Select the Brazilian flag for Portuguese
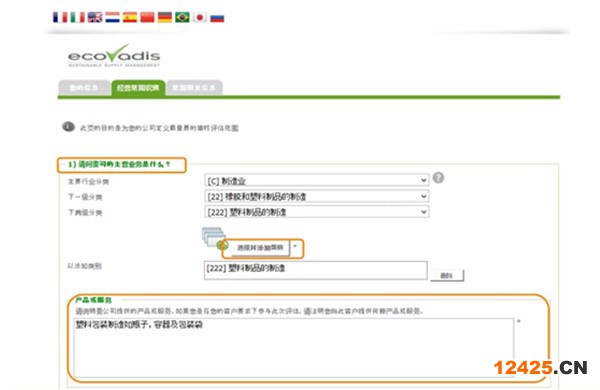Viewport: 600px width, 390px height. [182, 17]
